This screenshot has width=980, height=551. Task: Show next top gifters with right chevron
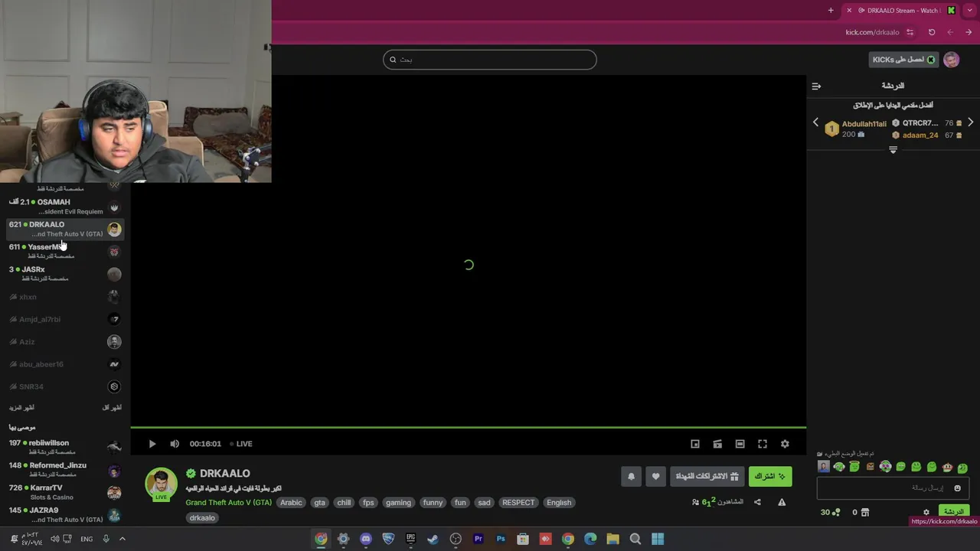970,122
